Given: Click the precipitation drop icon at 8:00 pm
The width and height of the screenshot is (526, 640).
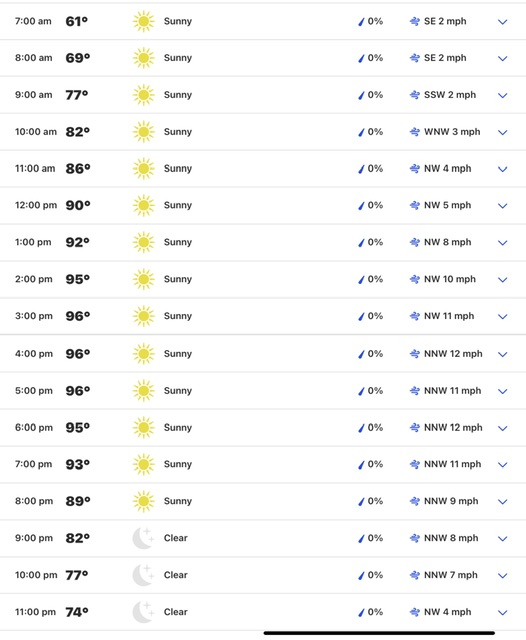Looking at the screenshot, I should point(361,501).
